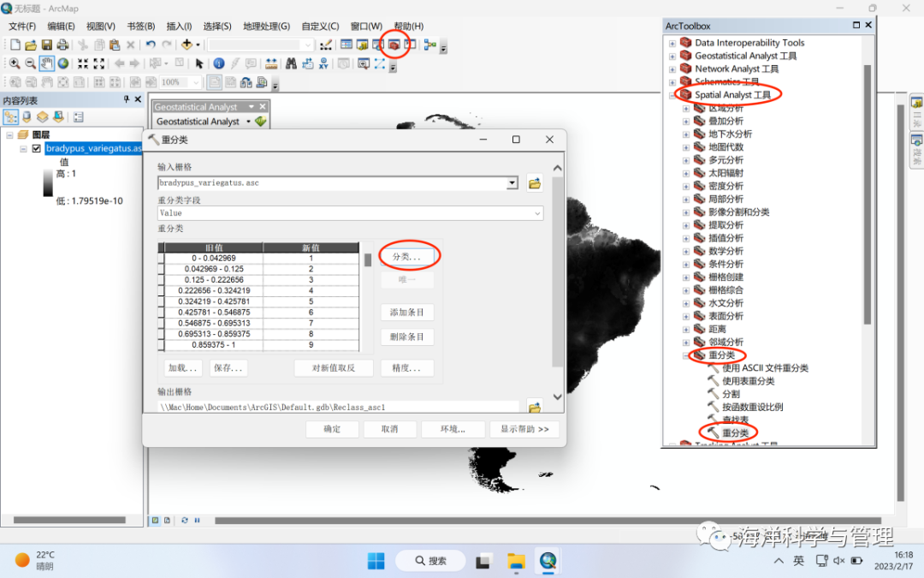Switch contents to List By Visibility
The width and height of the screenshot is (924, 578).
point(43,116)
